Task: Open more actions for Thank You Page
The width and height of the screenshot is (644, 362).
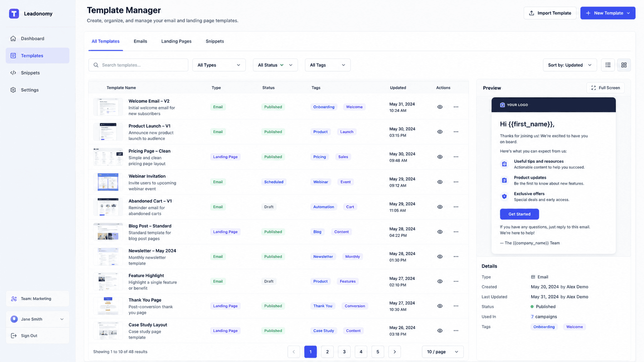Action: (456, 306)
